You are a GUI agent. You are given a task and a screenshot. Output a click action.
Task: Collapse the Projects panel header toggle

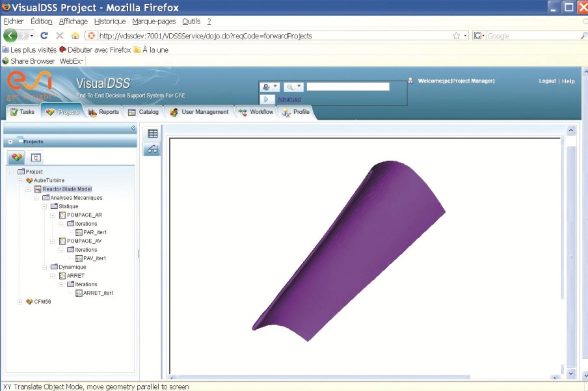[x=10, y=141]
